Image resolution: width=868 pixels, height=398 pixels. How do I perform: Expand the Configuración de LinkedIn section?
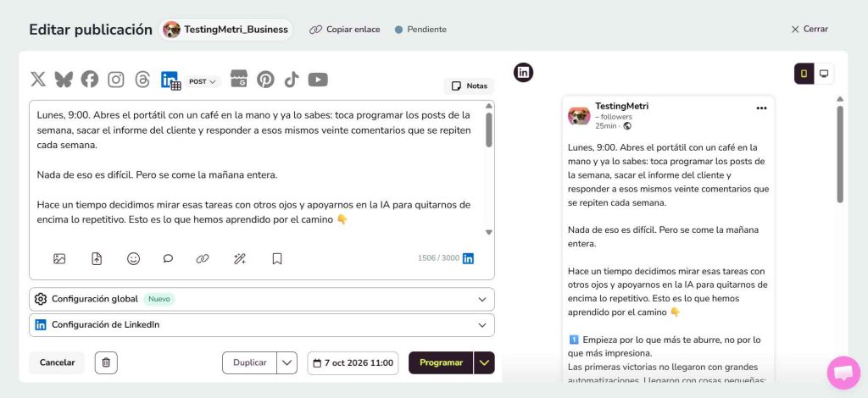(262, 325)
